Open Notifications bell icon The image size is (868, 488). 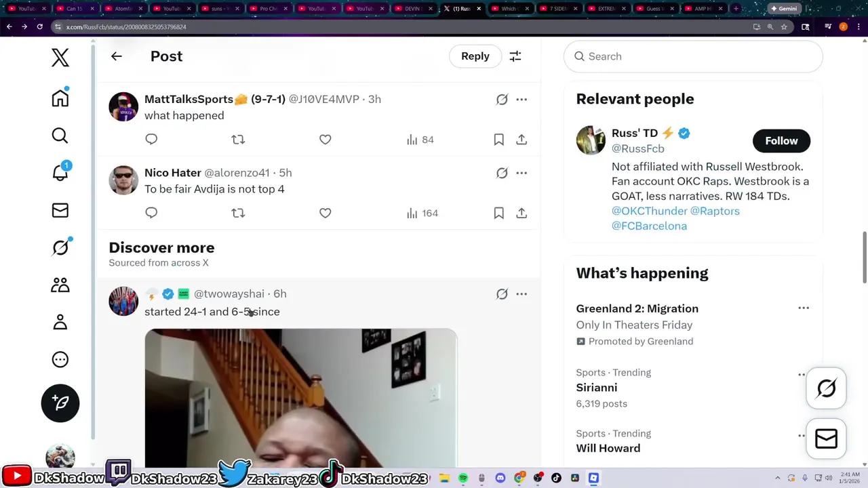pos(60,173)
